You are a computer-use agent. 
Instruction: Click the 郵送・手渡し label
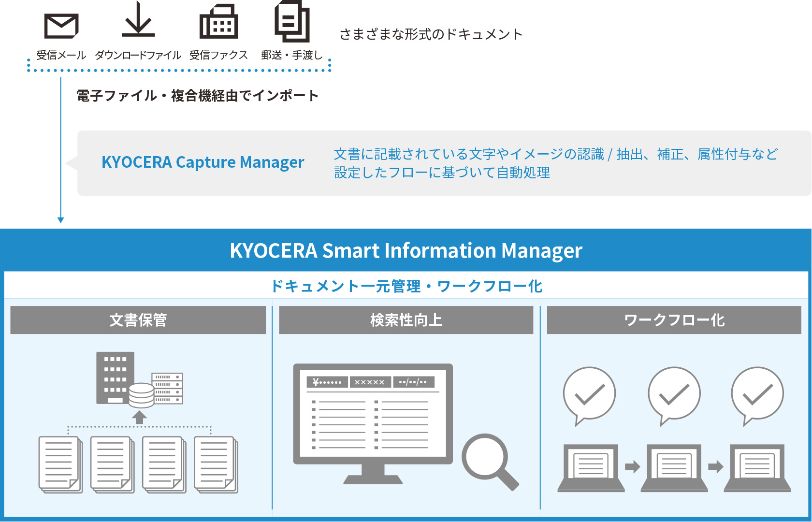point(292,56)
